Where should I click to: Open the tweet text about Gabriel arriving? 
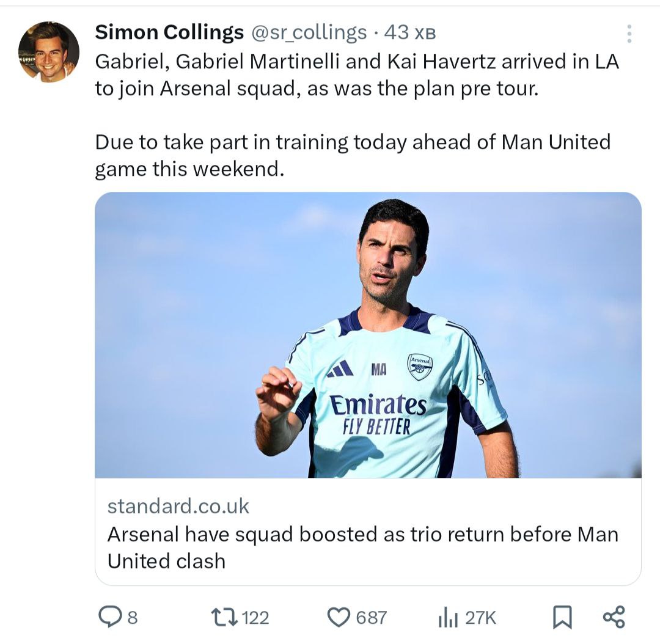[357, 75]
